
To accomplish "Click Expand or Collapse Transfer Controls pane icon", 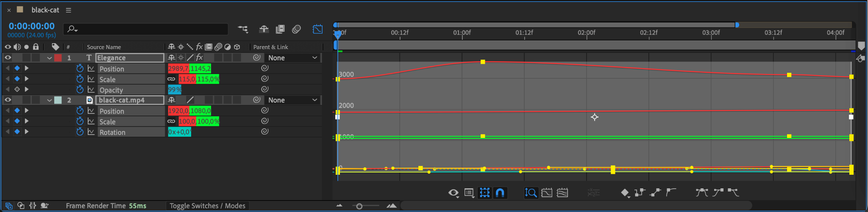I will click(x=21, y=206).
